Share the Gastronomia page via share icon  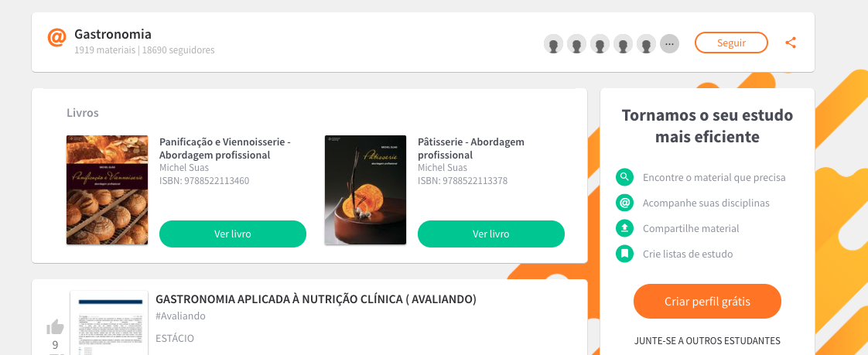tap(791, 43)
